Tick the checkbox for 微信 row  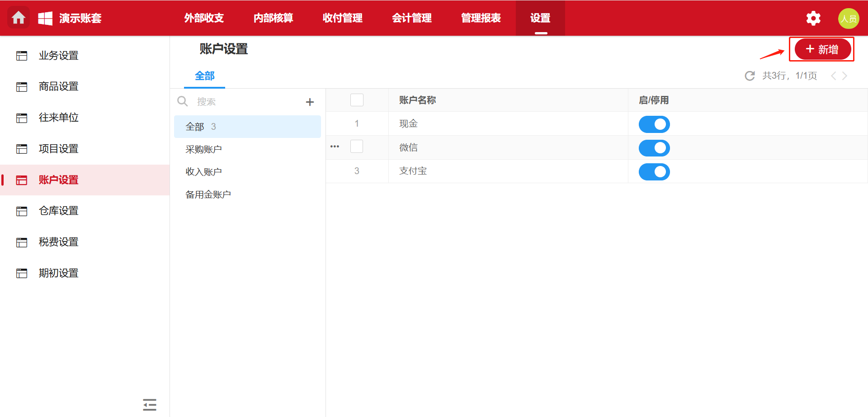357,147
